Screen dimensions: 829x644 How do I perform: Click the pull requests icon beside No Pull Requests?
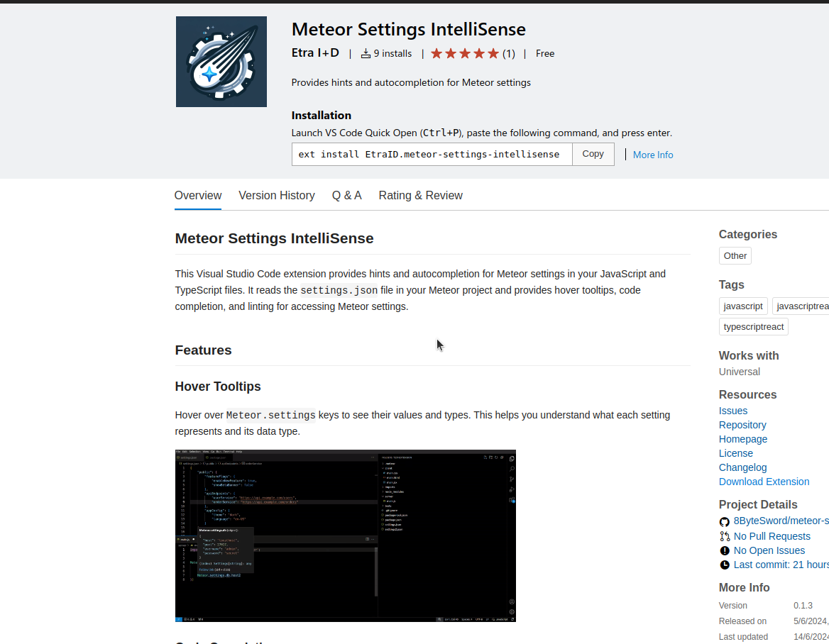[x=724, y=536]
